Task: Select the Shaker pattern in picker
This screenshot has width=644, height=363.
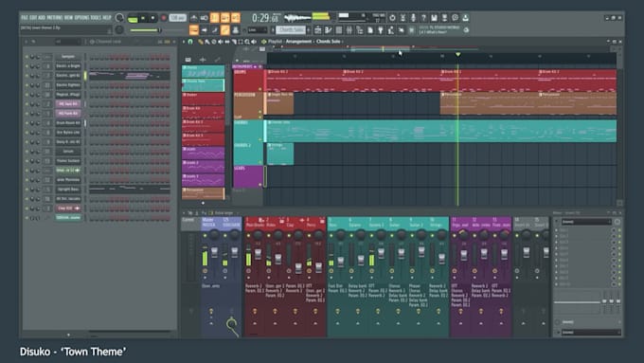Action: click(x=204, y=100)
